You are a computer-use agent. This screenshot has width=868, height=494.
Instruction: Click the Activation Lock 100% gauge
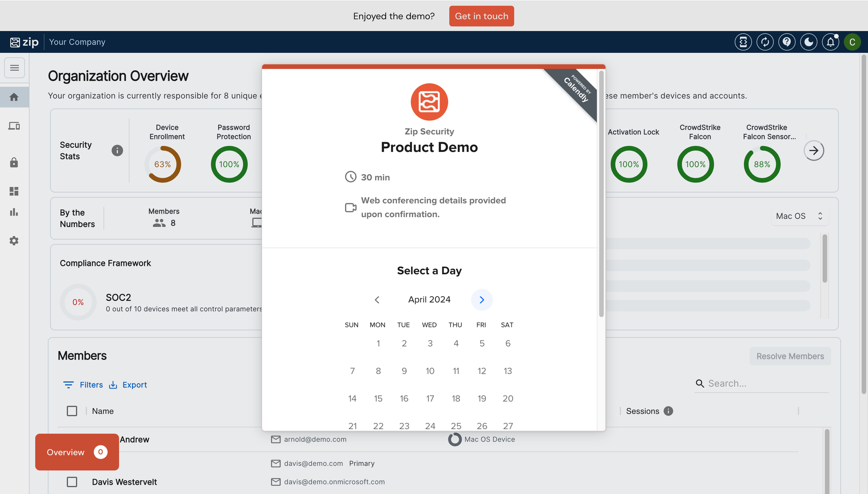click(x=629, y=164)
